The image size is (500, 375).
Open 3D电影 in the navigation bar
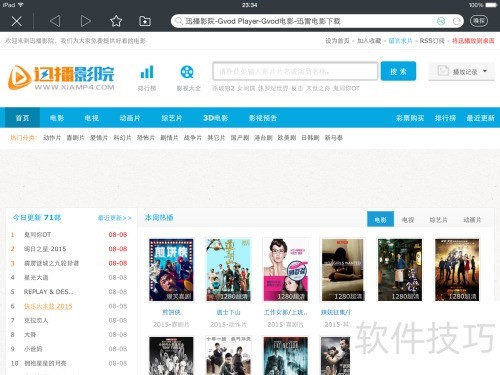[216, 118]
